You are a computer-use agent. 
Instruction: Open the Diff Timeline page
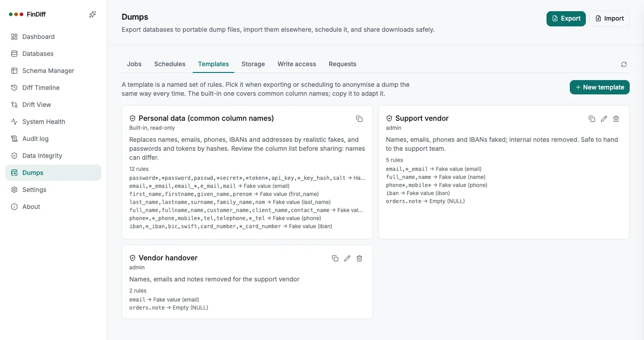coord(53,88)
